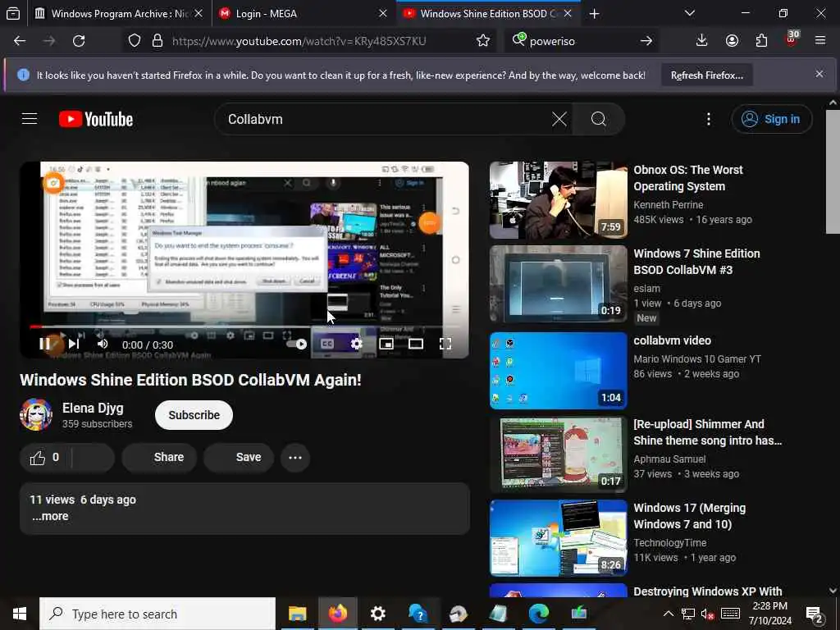Go back with the browser back arrow

pyautogui.click(x=20, y=41)
